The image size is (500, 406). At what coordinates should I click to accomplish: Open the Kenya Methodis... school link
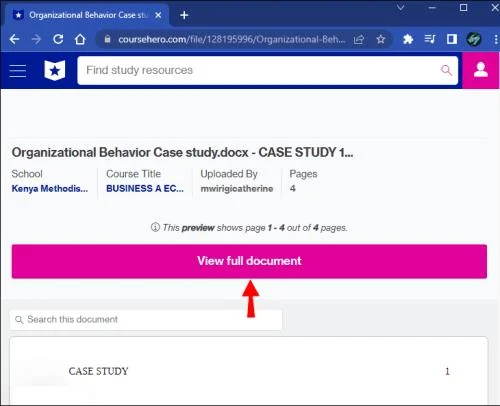pos(50,189)
